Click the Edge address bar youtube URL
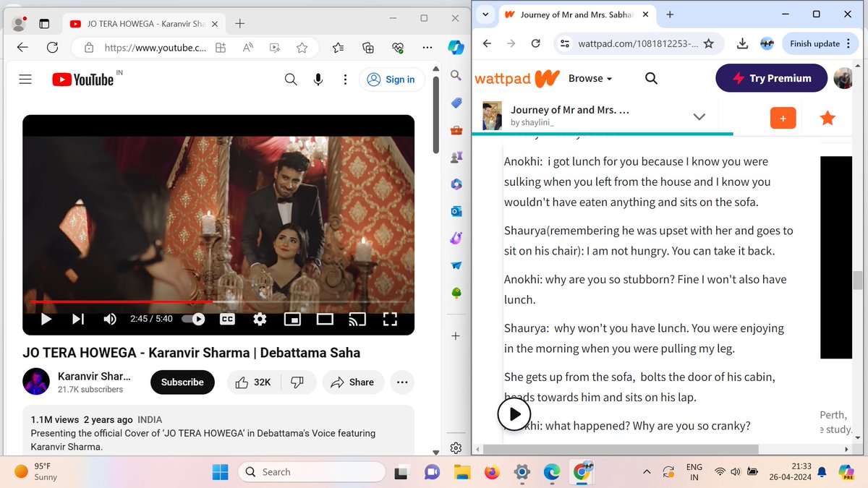Screen dimensions: 868x488 coord(155,48)
